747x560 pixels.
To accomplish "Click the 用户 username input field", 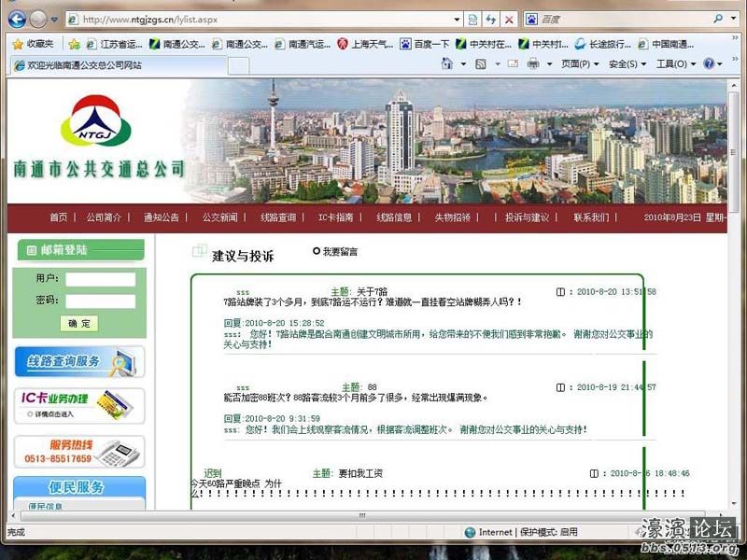I will pyautogui.click(x=100, y=279).
